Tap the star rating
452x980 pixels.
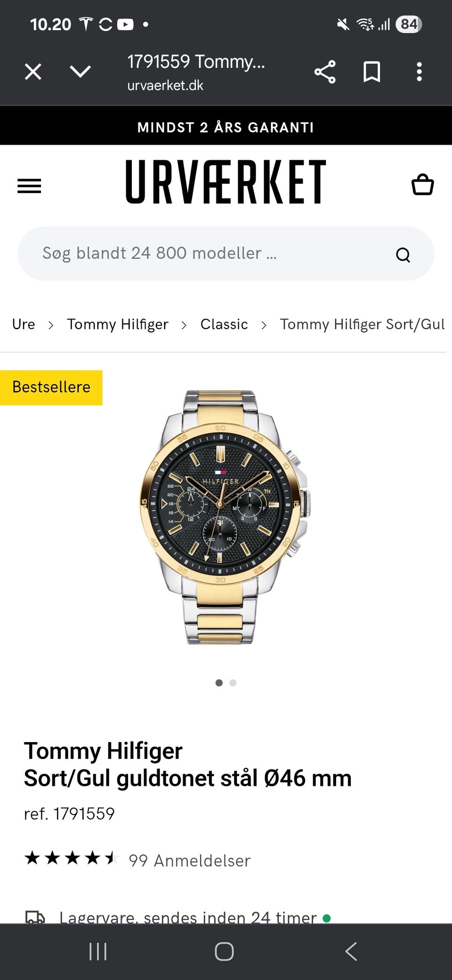(x=72, y=858)
